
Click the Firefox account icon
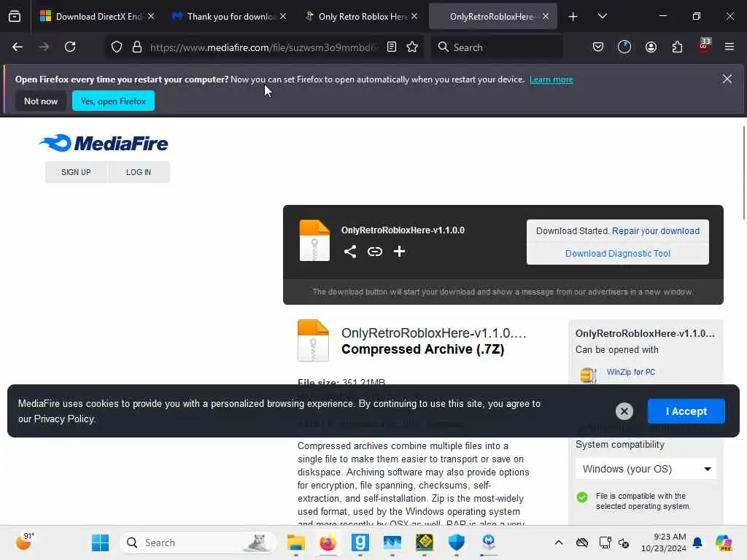[x=651, y=47]
